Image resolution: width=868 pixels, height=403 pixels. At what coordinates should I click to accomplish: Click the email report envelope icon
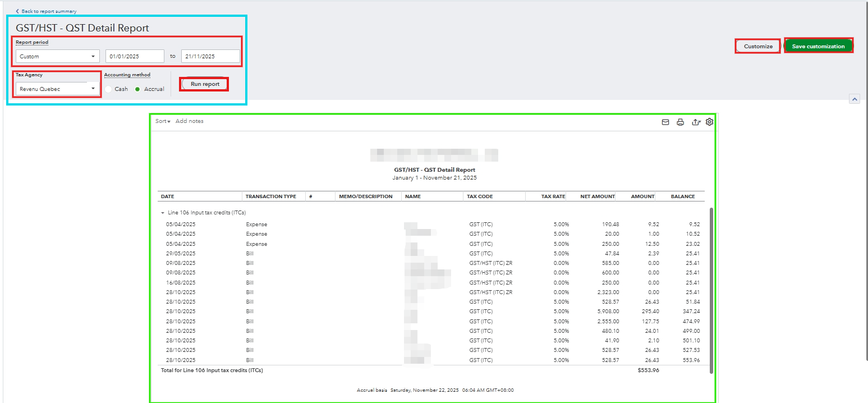tap(665, 122)
